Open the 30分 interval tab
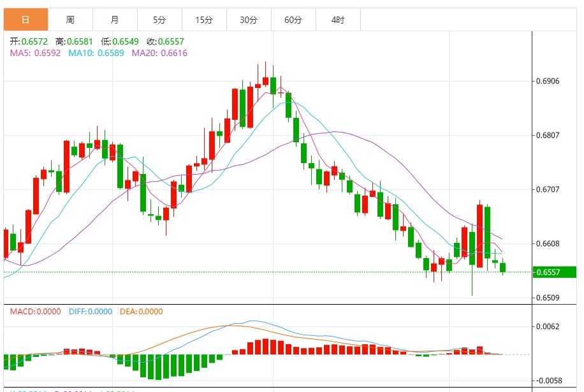This screenshot has width=584, height=392. [x=249, y=20]
